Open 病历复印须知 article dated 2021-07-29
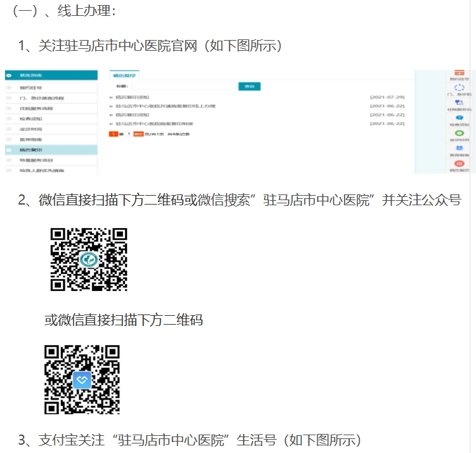The width and height of the screenshot is (476, 453). click(x=133, y=97)
